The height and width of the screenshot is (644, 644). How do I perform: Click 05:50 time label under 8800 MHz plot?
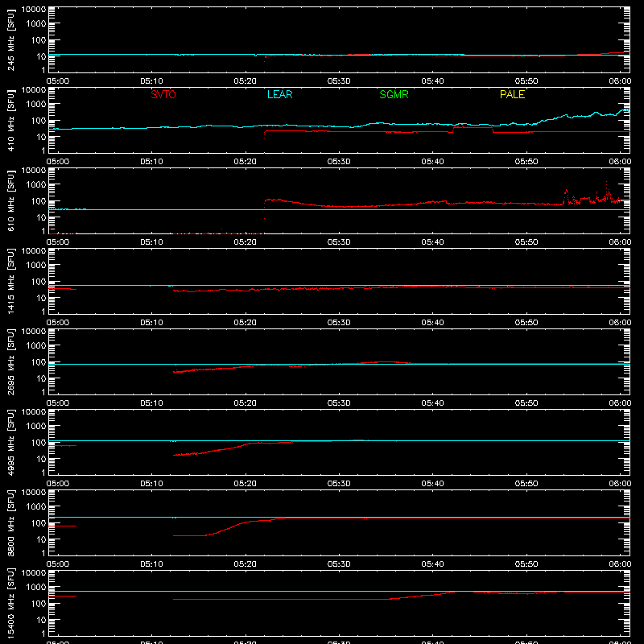click(x=526, y=564)
